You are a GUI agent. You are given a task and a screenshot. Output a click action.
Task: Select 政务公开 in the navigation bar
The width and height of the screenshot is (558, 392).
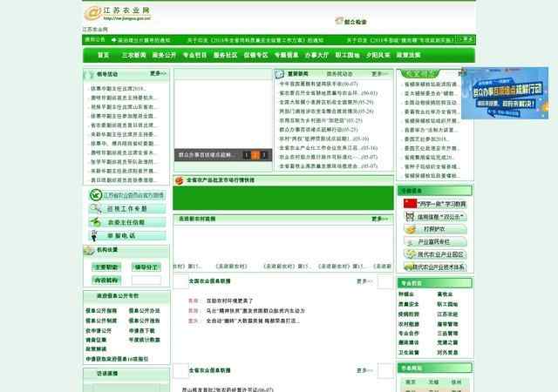tap(165, 55)
